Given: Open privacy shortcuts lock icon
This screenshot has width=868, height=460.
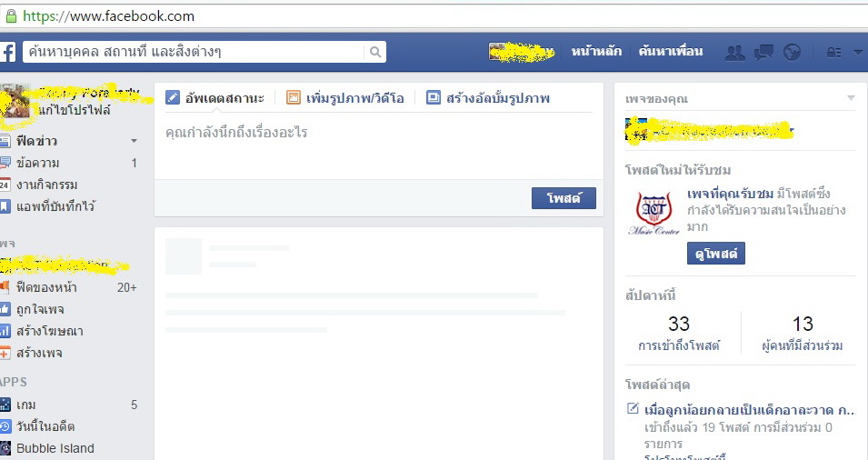Looking at the screenshot, I should click(x=833, y=53).
